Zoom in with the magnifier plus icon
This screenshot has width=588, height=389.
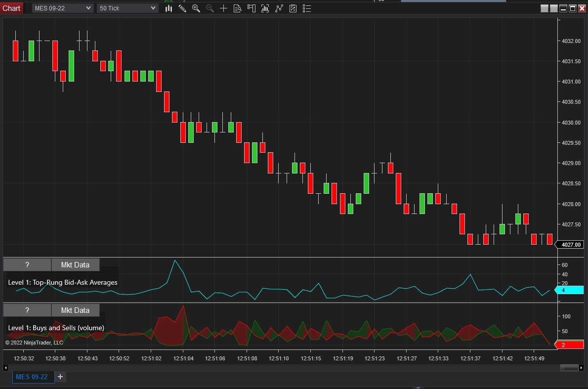tap(196, 8)
